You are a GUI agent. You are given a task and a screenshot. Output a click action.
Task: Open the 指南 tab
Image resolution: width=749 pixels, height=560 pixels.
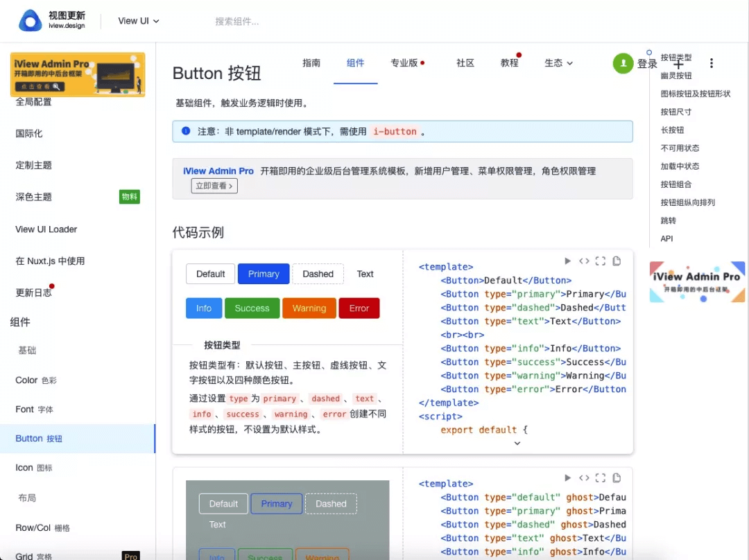pyautogui.click(x=311, y=63)
